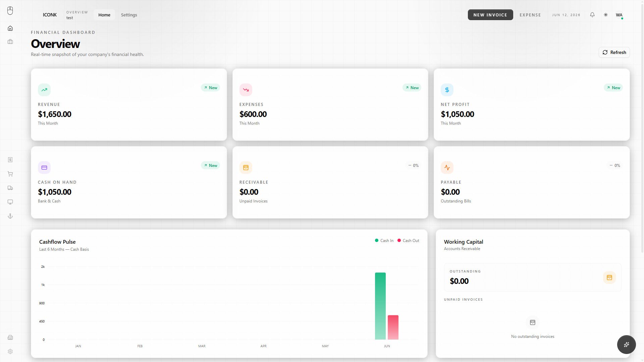
Task: Click the Bank & Cash label
Action: click(49, 201)
